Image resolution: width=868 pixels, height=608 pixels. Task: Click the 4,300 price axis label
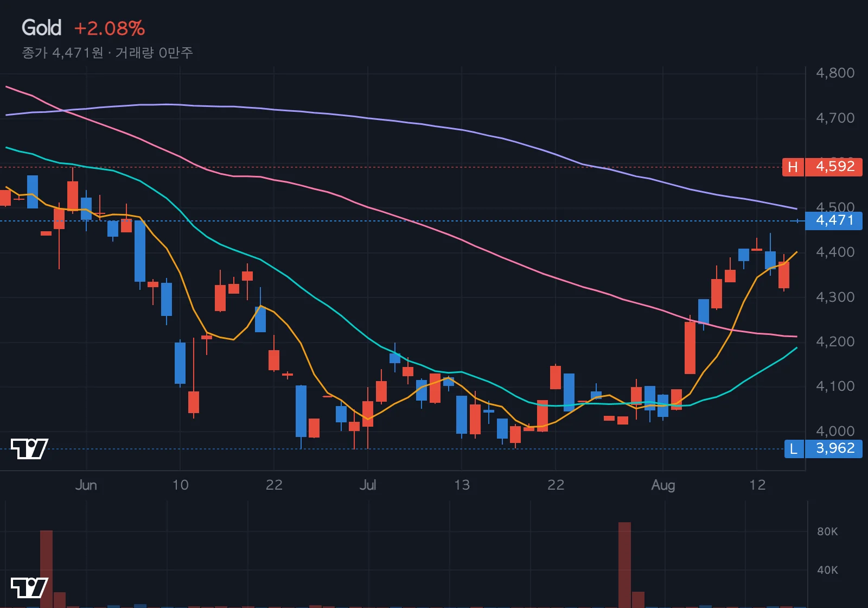coord(835,297)
